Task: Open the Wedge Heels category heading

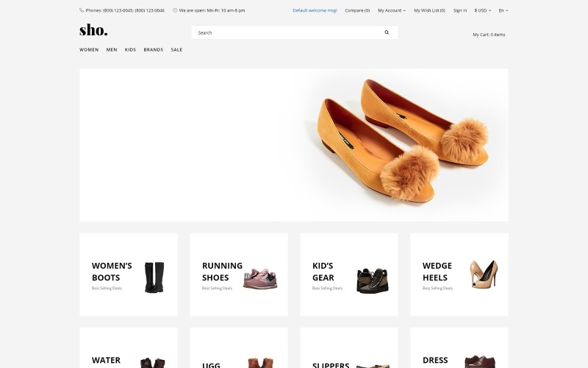Action: (x=437, y=272)
